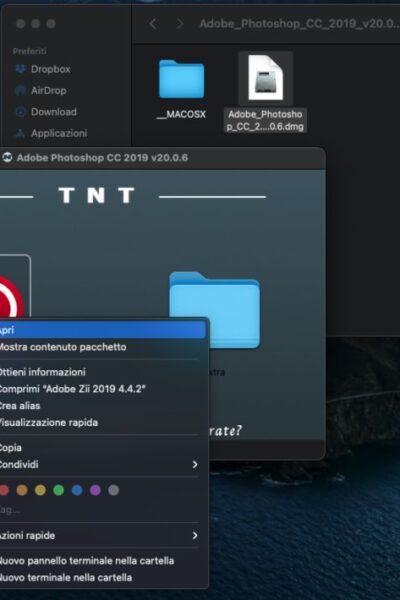Click the Adobe_Photoshop dmg file name
Image resolution: width=400 pixels, height=600 pixels.
coord(265,120)
